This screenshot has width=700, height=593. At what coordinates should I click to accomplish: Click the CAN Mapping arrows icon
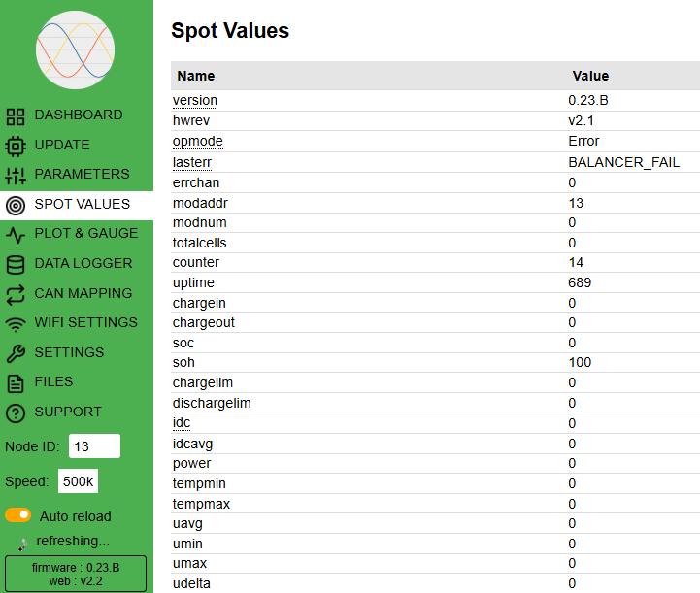pyautogui.click(x=16, y=294)
